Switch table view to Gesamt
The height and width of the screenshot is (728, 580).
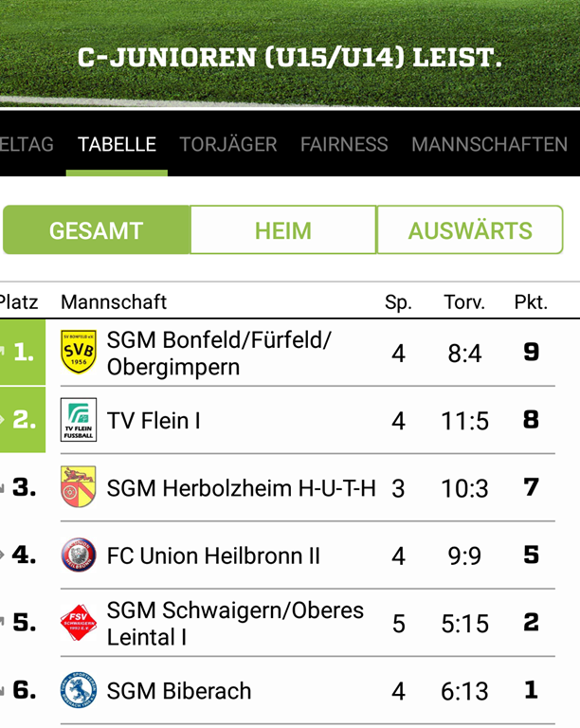pos(96,230)
